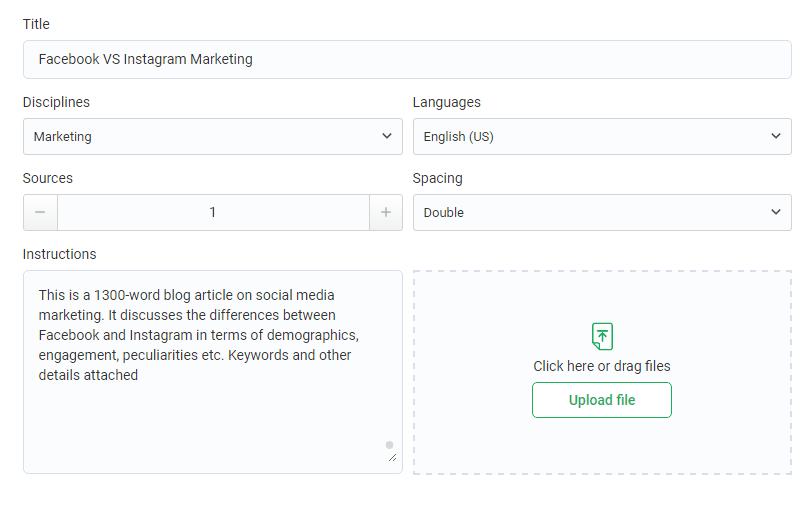The width and height of the screenshot is (801, 521).
Task: Click the Title label text
Action: click(36, 24)
